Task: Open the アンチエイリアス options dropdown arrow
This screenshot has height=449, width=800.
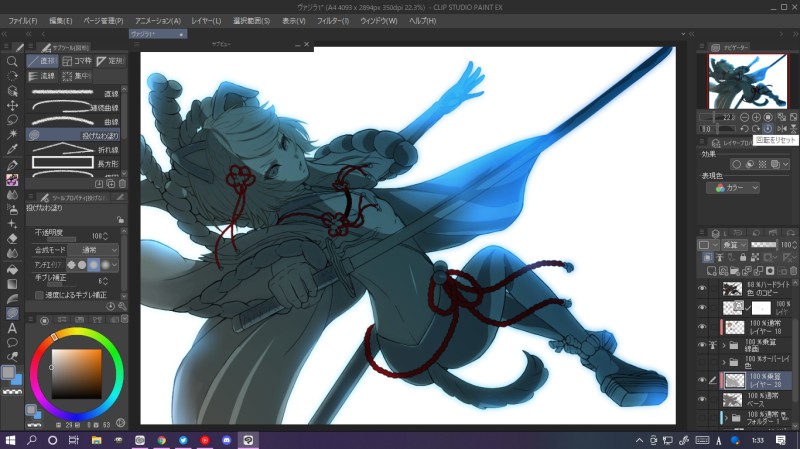Action: coord(114,265)
